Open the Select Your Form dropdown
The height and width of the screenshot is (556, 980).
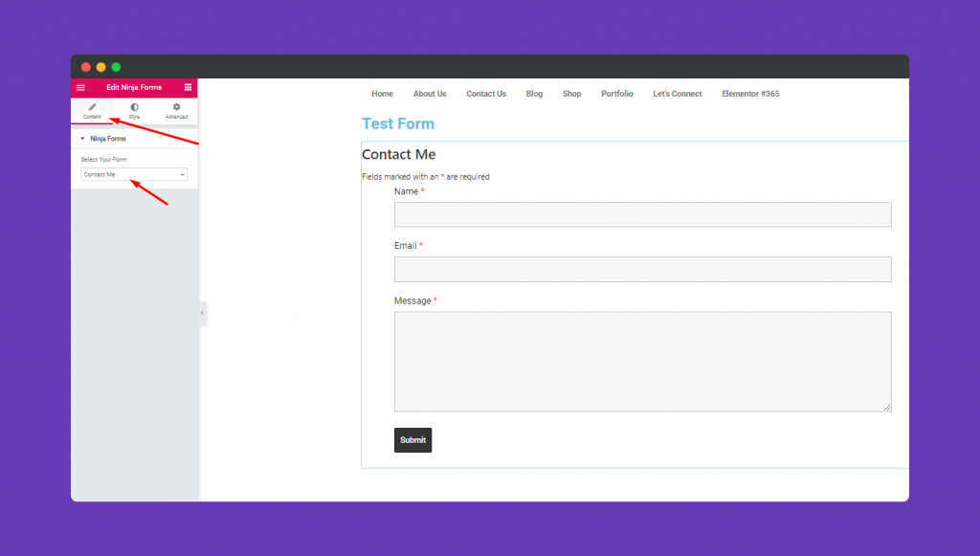pyautogui.click(x=133, y=174)
